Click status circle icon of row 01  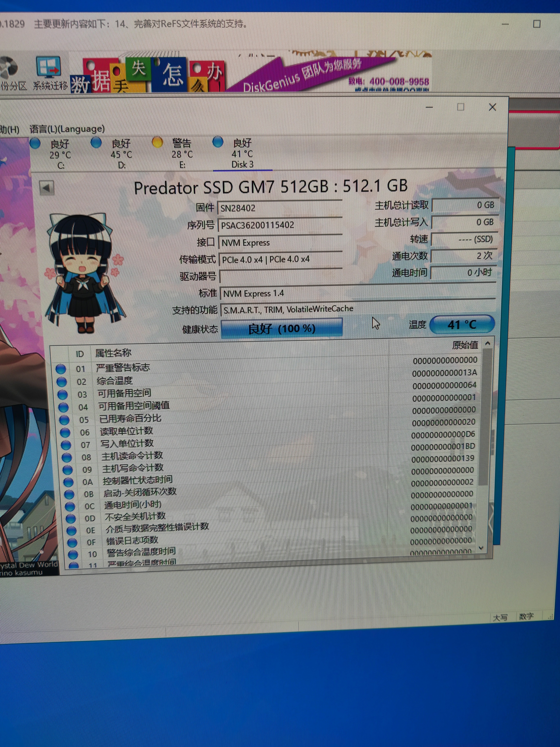point(61,369)
